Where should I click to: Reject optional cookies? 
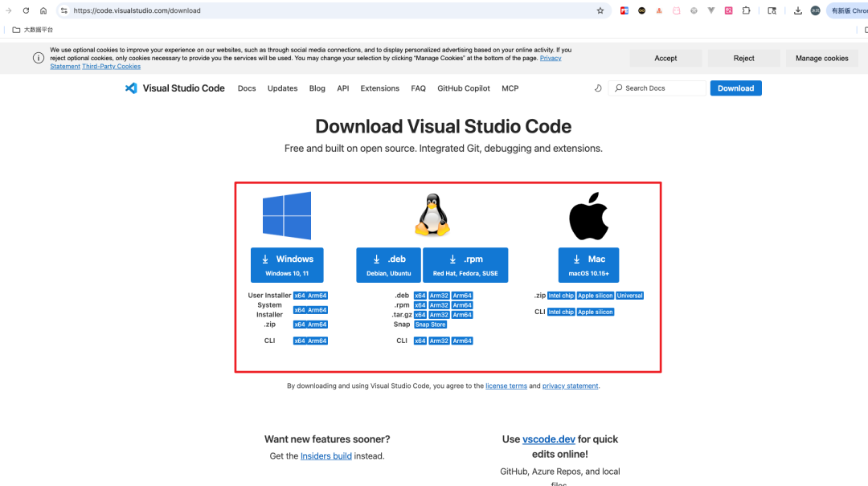tap(743, 58)
